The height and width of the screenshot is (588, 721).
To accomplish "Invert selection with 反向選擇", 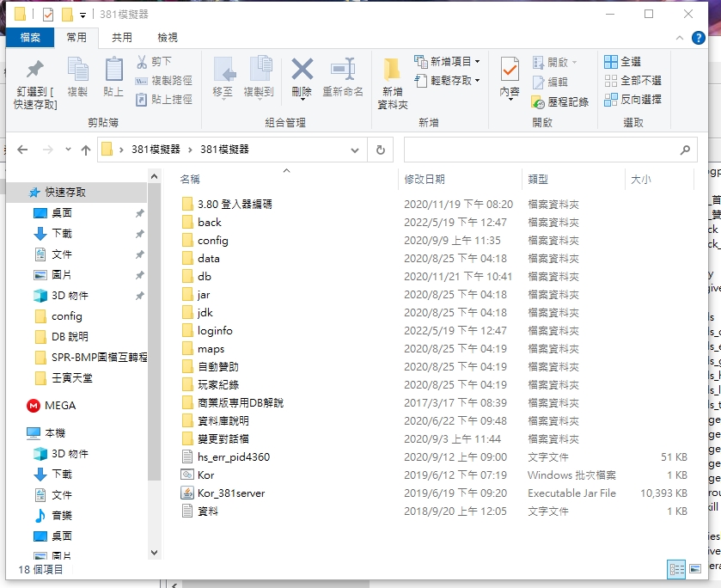I will click(x=632, y=100).
